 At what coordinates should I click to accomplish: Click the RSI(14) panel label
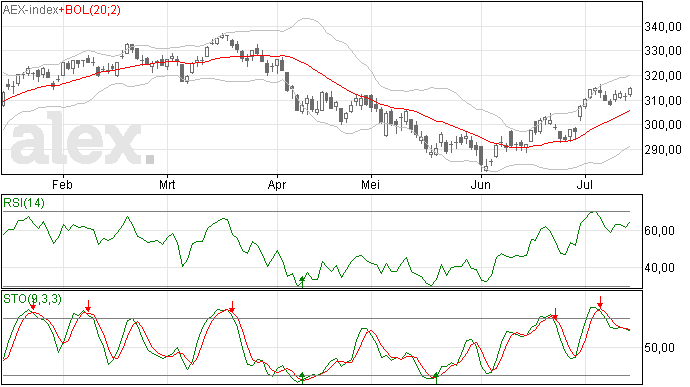click(x=24, y=203)
